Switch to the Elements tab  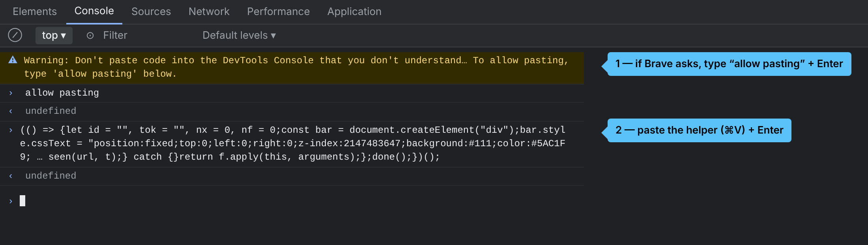pyautogui.click(x=35, y=11)
